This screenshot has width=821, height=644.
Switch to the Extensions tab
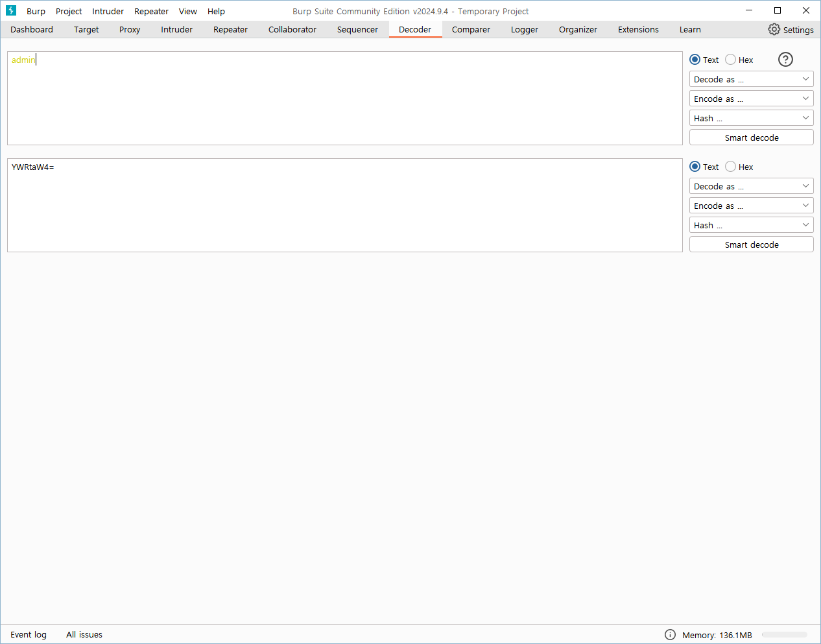coord(638,29)
